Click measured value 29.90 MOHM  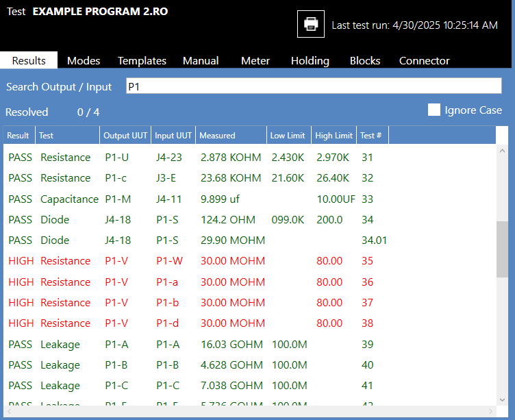233,240
